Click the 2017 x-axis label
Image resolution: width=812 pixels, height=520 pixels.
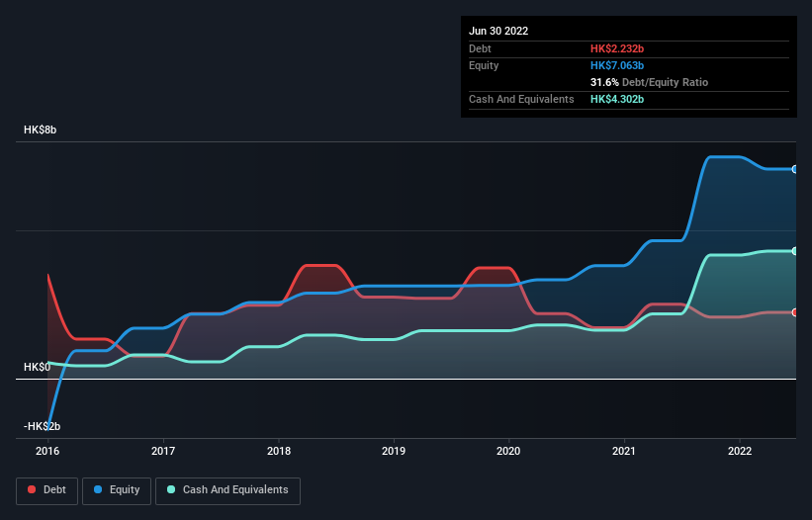pyautogui.click(x=163, y=451)
